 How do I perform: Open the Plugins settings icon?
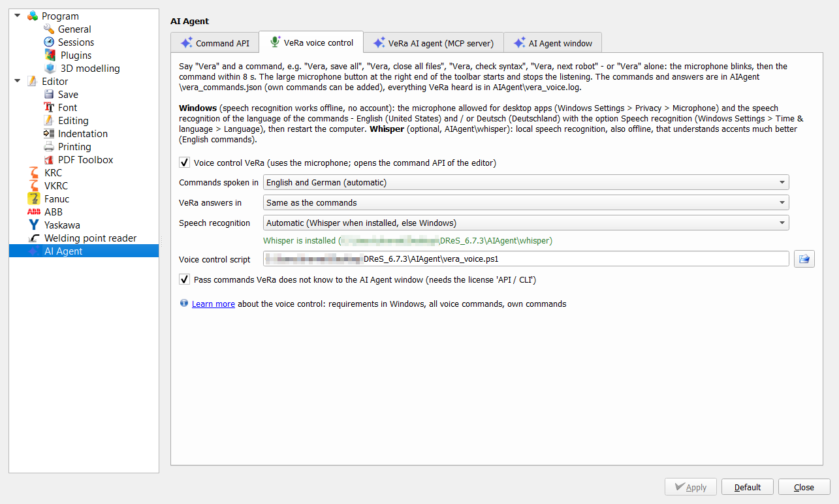pos(50,55)
